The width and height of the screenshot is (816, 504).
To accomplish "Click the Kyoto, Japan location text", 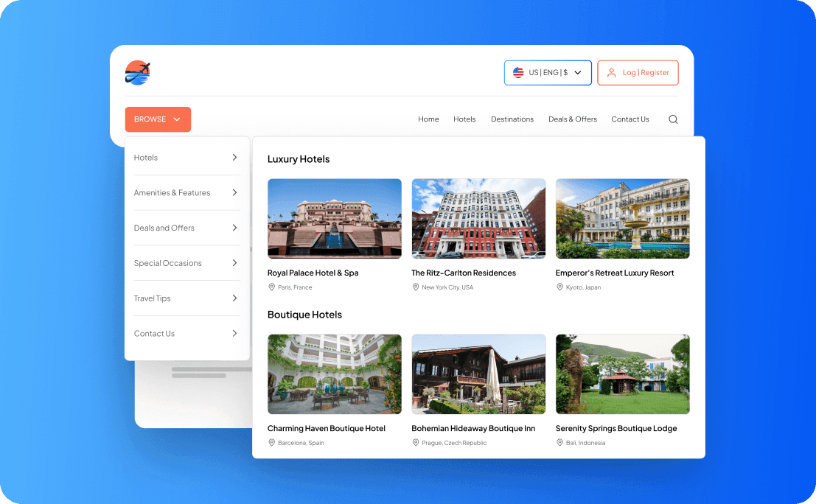I will tap(583, 287).
